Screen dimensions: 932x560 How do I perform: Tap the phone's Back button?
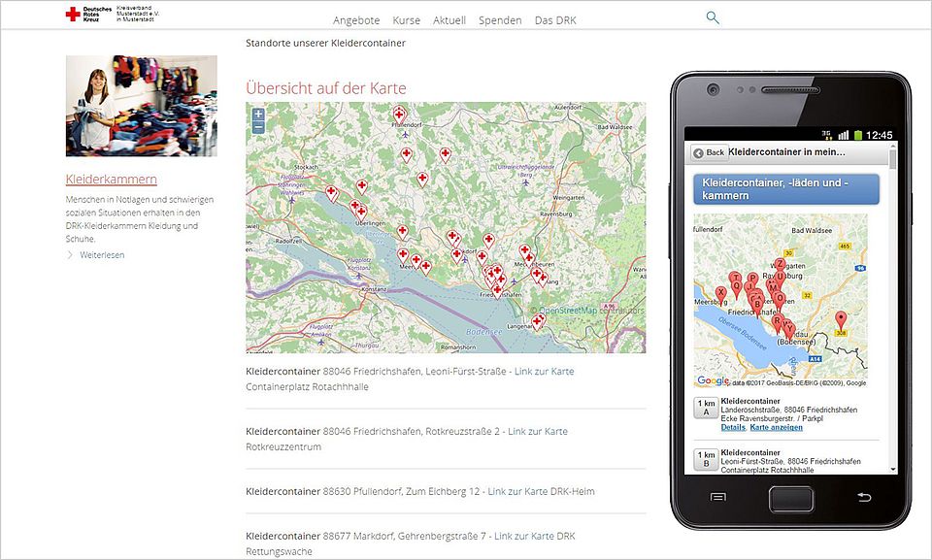point(709,152)
